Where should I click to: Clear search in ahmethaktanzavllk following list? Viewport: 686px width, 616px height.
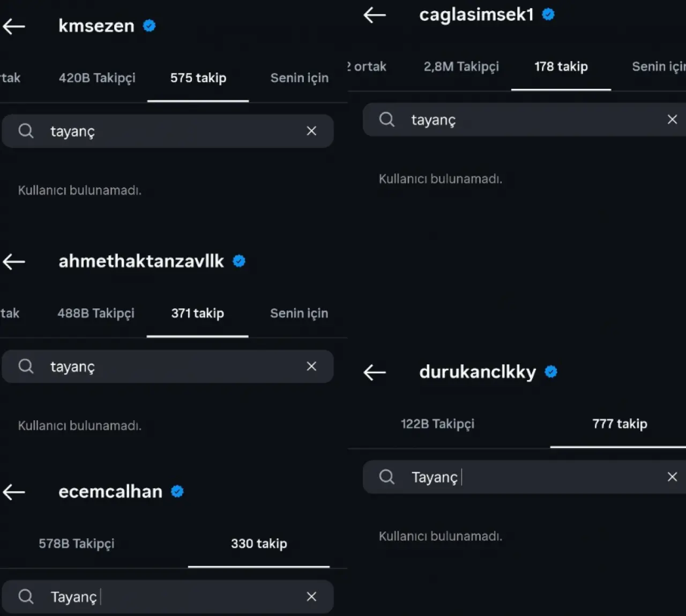[311, 366]
